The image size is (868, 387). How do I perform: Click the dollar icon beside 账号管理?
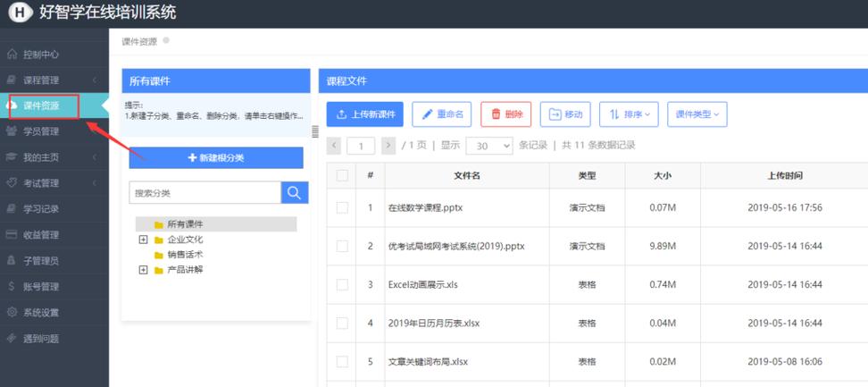tap(12, 286)
